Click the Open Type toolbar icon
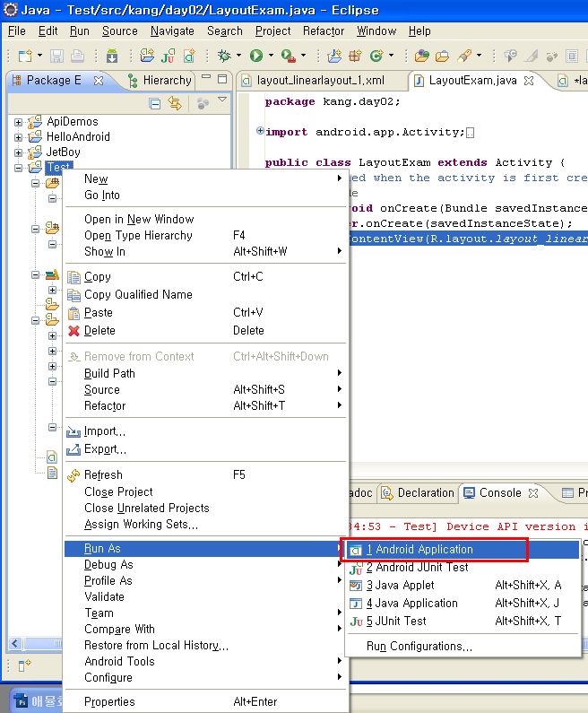This screenshot has width=588, height=713. [x=421, y=56]
